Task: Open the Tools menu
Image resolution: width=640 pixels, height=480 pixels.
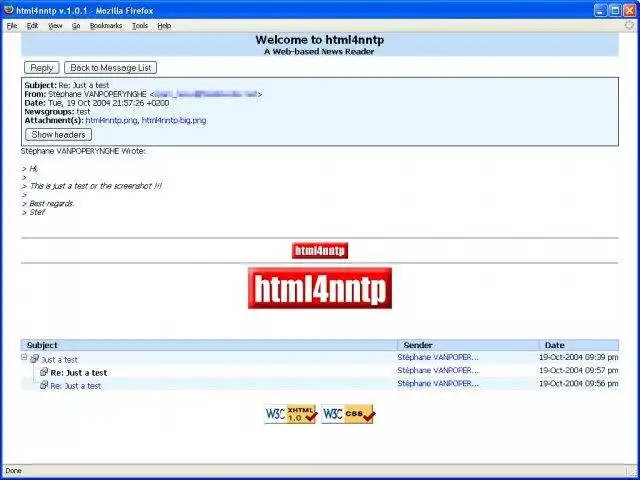Action: [140, 26]
